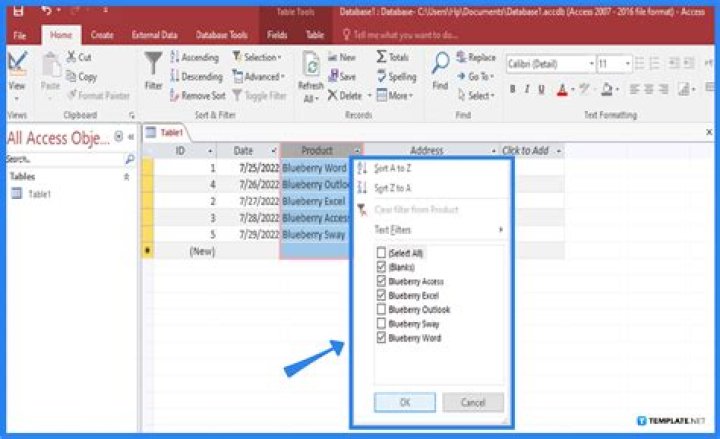Click Remove Sort in the ribbon
The height and width of the screenshot is (439, 720).
[197, 96]
